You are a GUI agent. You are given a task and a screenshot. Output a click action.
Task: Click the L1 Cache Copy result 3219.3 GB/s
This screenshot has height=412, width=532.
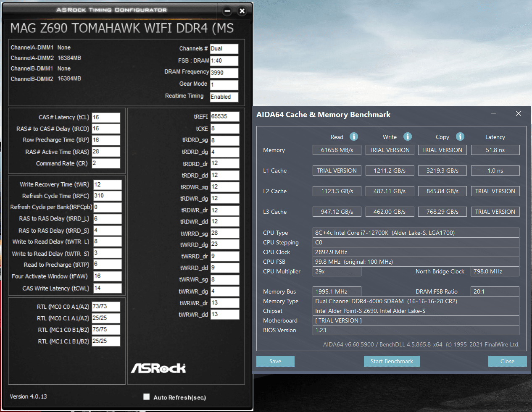[442, 171]
